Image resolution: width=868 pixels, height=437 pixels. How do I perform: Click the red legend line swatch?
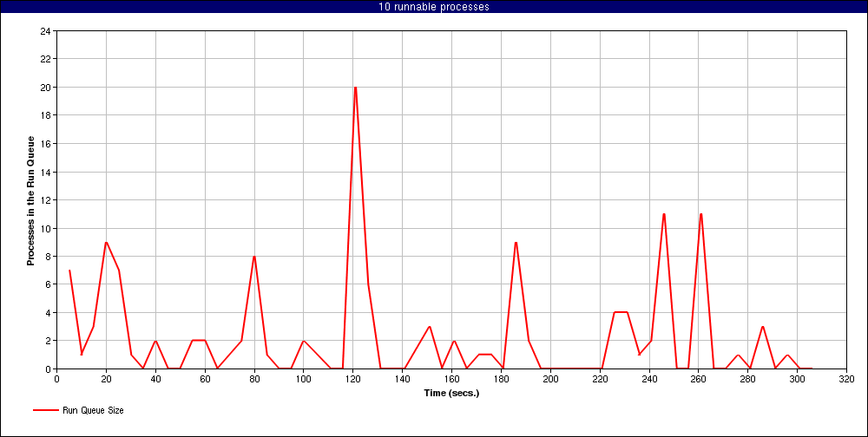(46, 410)
